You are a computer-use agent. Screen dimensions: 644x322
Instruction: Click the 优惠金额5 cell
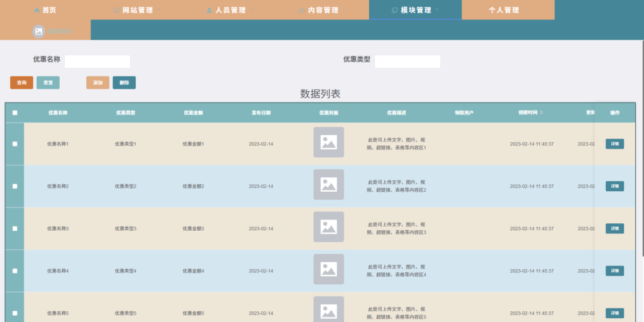pos(193,313)
